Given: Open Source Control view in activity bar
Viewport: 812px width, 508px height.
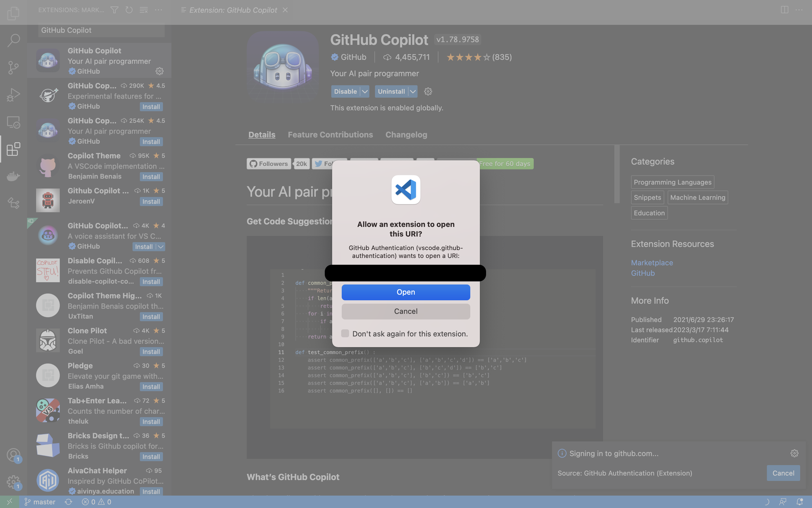Looking at the screenshot, I should click(x=13, y=67).
